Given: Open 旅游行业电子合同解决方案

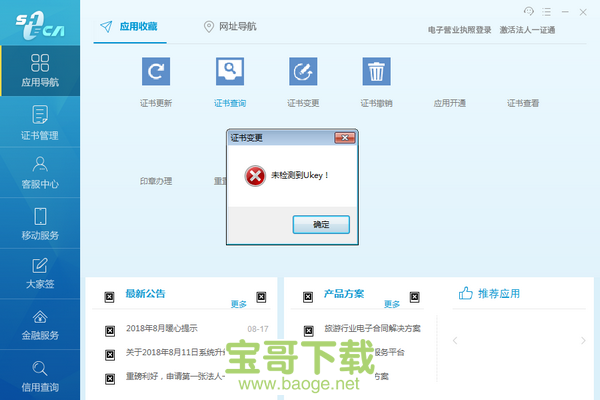Looking at the screenshot, I should tap(372, 328).
